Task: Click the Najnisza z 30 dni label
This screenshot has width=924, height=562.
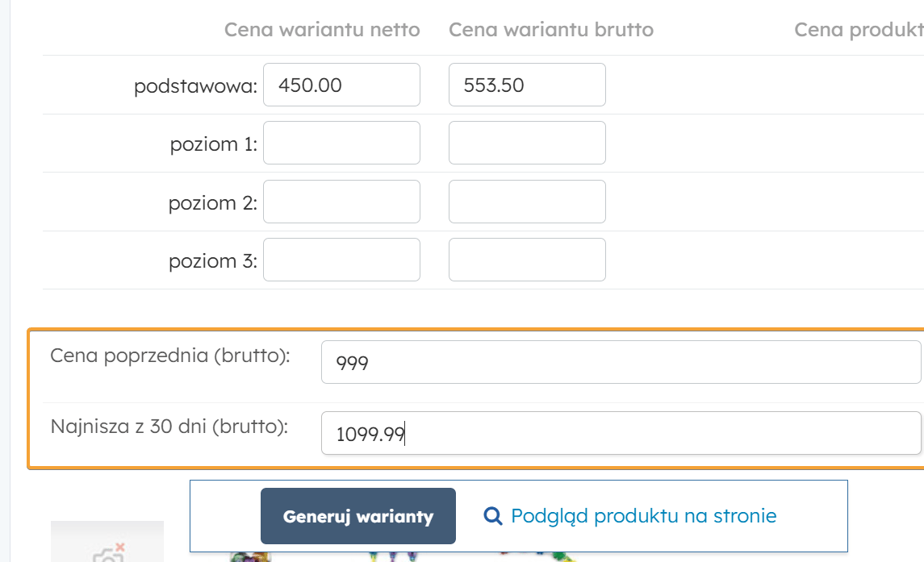Action: (x=169, y=427)
